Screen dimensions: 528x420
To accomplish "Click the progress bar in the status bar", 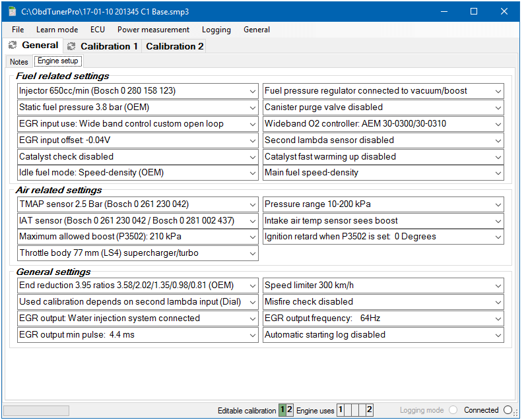I will pos(36,411).
